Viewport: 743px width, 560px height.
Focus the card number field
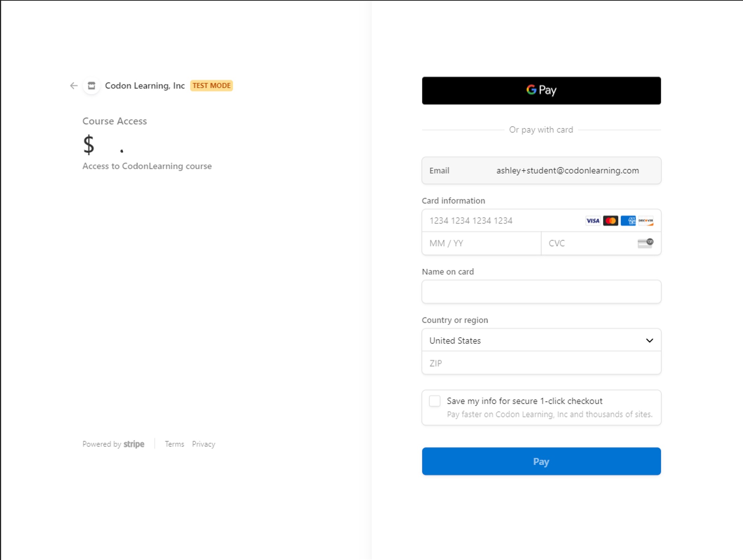501,221
